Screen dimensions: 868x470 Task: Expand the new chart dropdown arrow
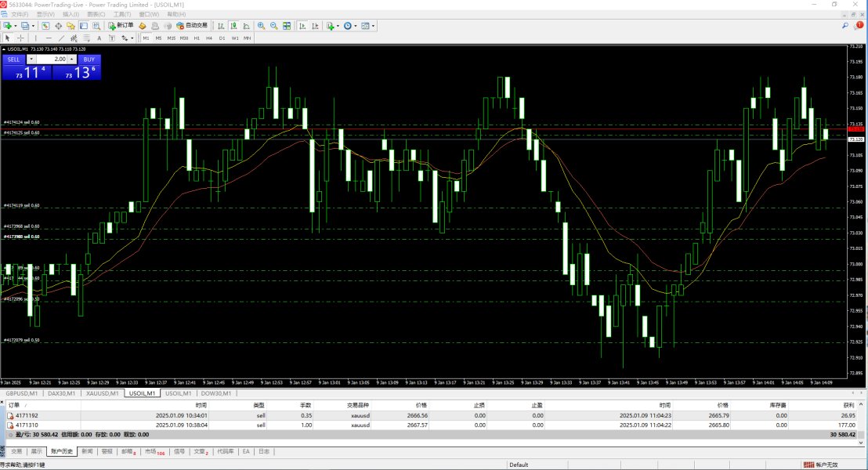click(16, 26)
